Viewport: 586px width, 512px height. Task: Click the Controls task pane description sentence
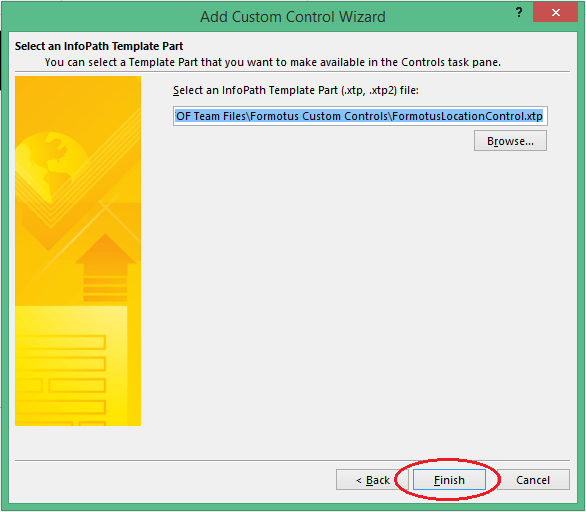(x=272, y=62)
